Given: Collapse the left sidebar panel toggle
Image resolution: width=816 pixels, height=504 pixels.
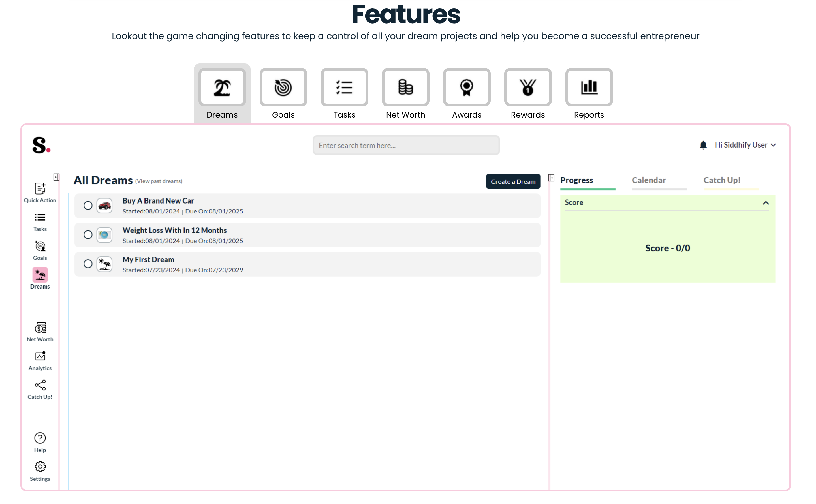Looking at the screenshot, I should pyautogui.click(x=56, y=177).
